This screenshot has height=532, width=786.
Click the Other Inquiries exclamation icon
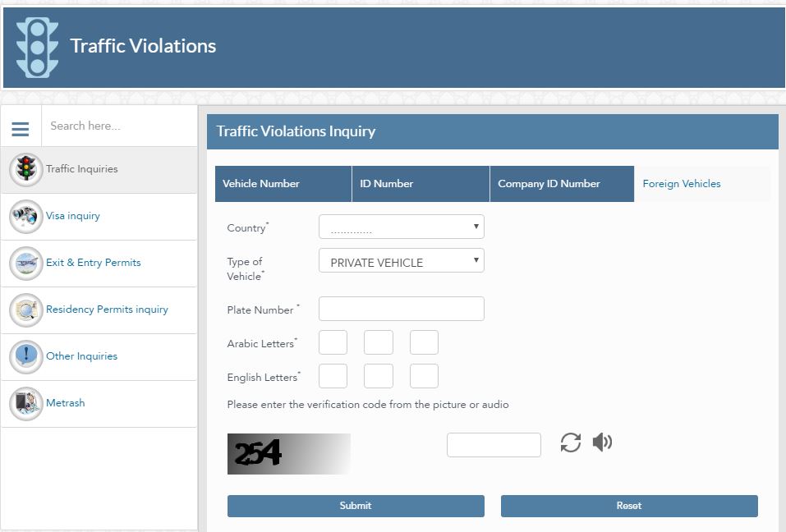26,357
